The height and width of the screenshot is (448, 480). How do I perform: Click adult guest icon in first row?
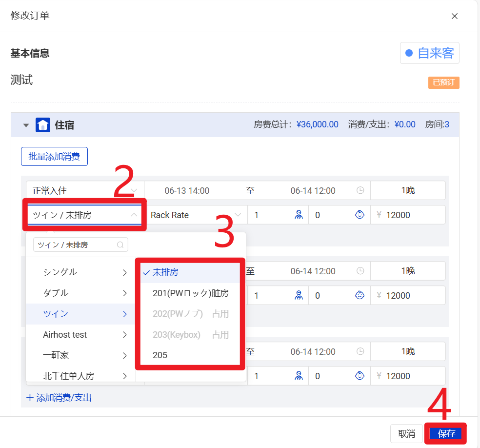pyautogui.click(x=299, y=215)
